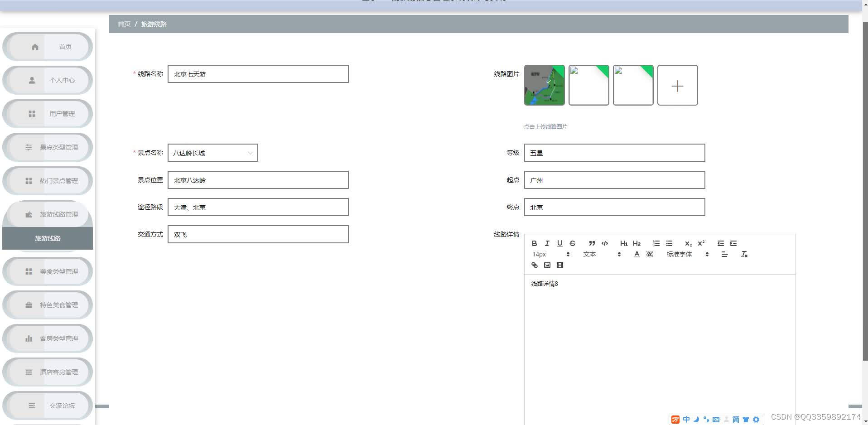Create a numbered list in the editor

coord(656,243)
